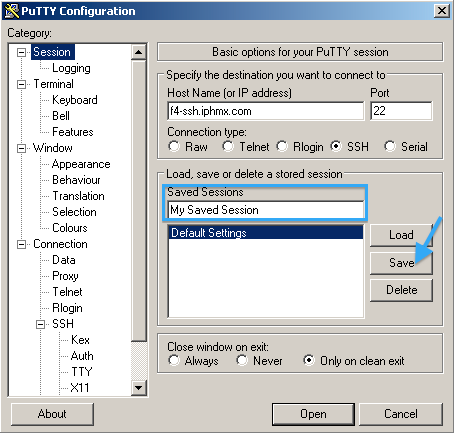This screenshot has height=433, width=454.
Task: Open the Session category
Action: 52,52
